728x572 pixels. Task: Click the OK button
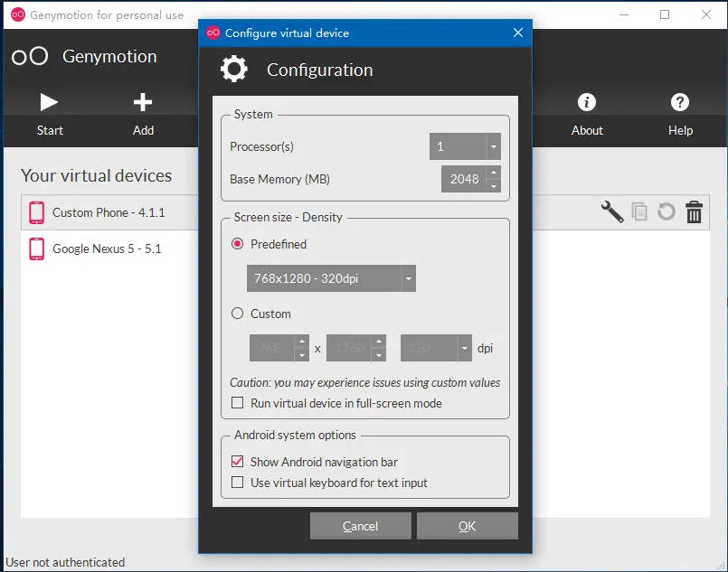click(467, 526)
